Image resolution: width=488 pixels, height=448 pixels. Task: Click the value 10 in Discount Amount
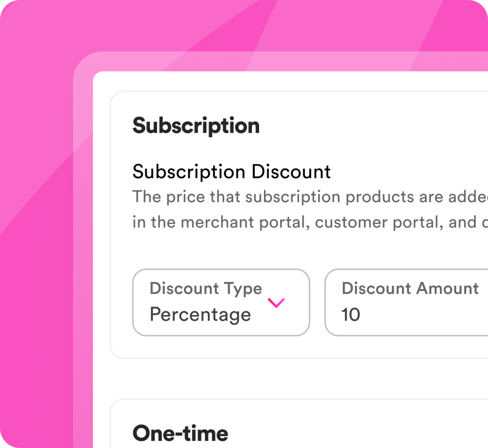[x=351, y=314]
